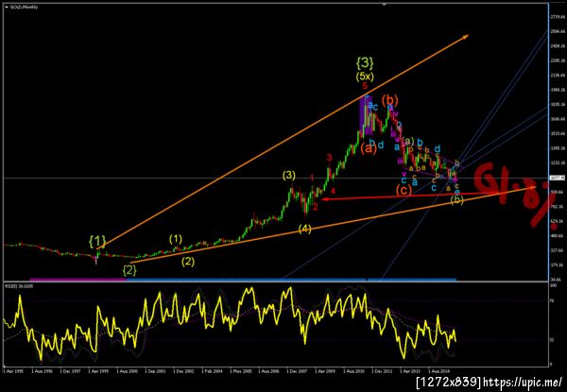Select the red 3 sub-wave label
567x392 pixels.
point(330,157)
